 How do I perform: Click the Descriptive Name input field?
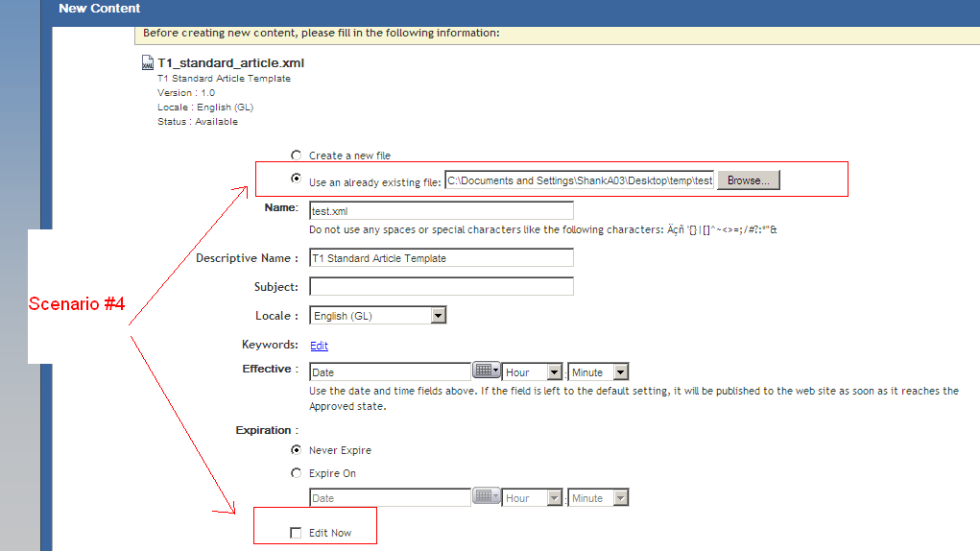pyautogui.click(x=442, y=258)
